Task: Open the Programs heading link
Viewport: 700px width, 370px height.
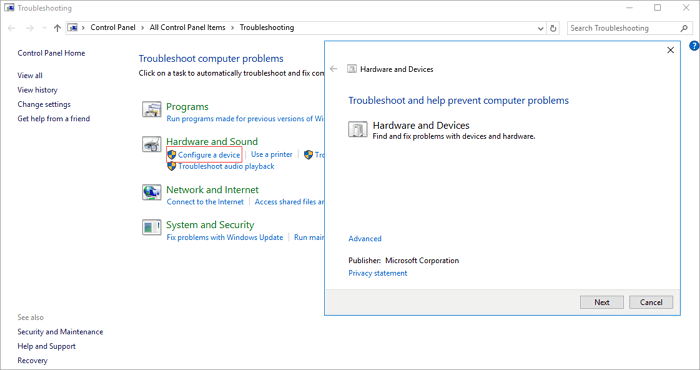Action: tap(187, 107)
